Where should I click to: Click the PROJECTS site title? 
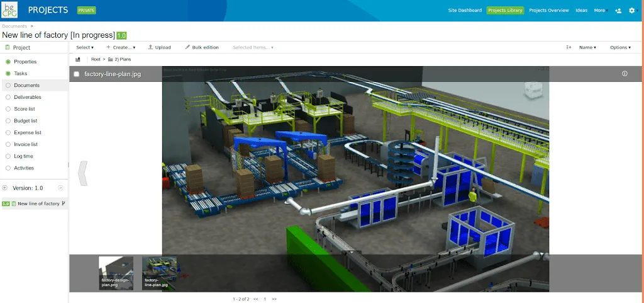coord(48,10)
